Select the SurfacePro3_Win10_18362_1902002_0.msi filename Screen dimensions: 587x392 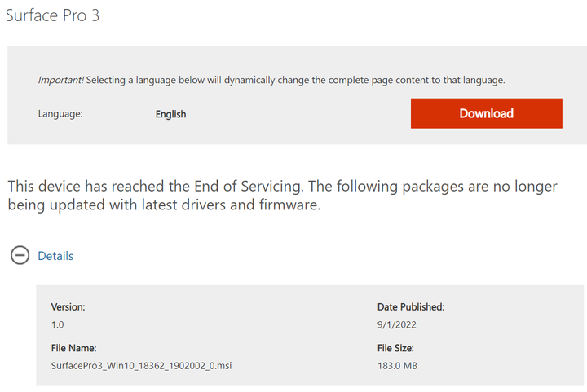[142, 365]
